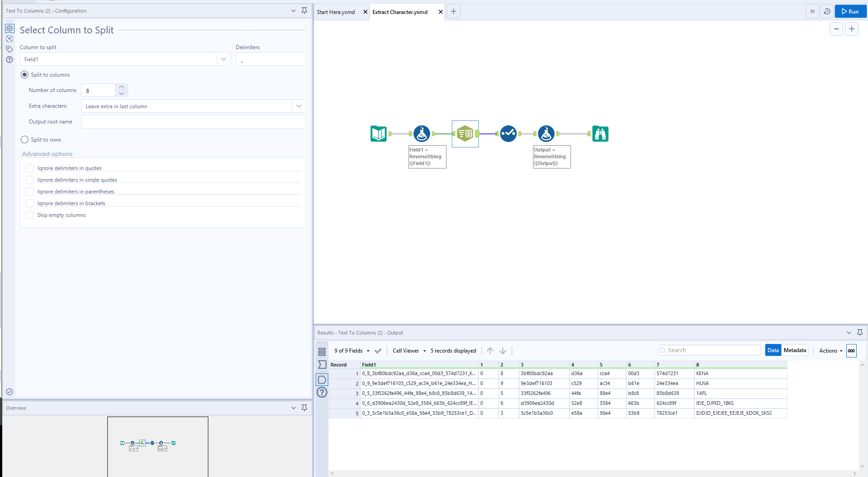Image resolution: width=868 pixels, height=477 pixels.
Task: Zoom out canvas with minus button
Action: [836, 29]
